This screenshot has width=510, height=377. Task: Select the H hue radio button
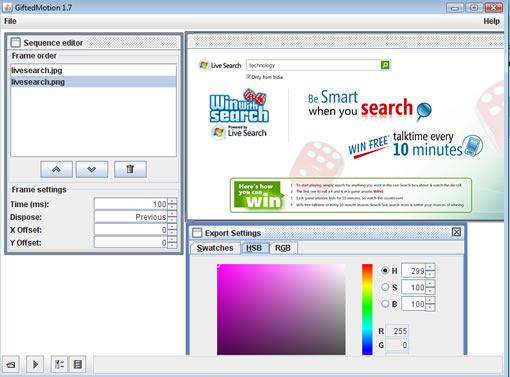(385, 270)
